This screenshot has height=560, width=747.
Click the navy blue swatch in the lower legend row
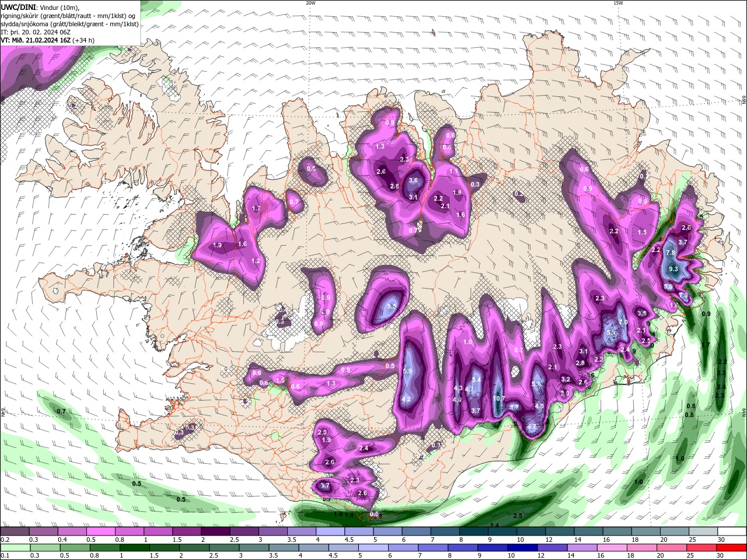click(x=522, y=548)
